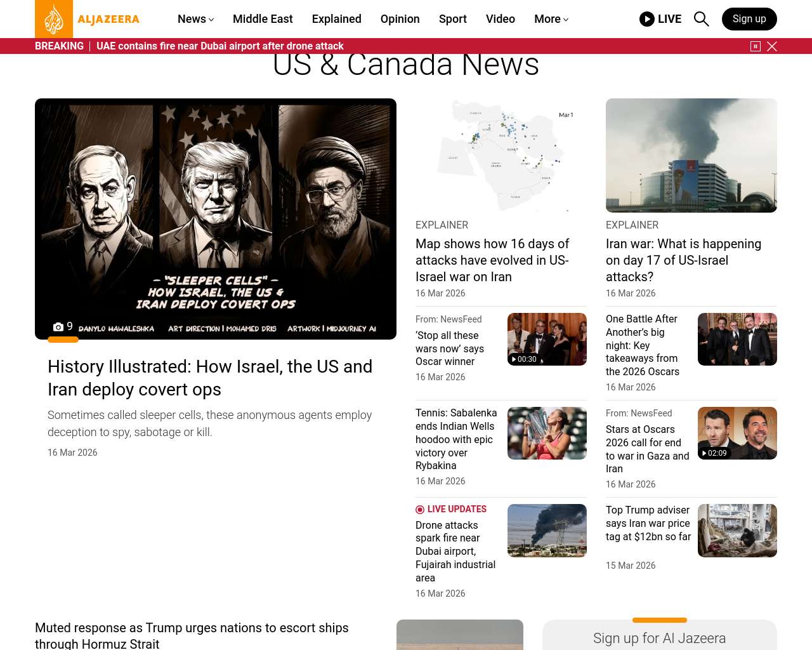Open the Opinion section
812x650 pixels.
(400, 19)
